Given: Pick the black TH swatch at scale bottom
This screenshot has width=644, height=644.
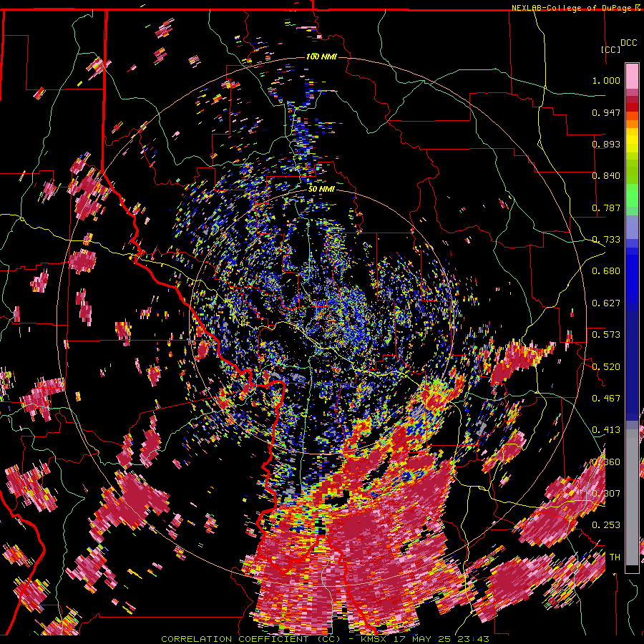Looking at the screenshot, I should 632,569.
